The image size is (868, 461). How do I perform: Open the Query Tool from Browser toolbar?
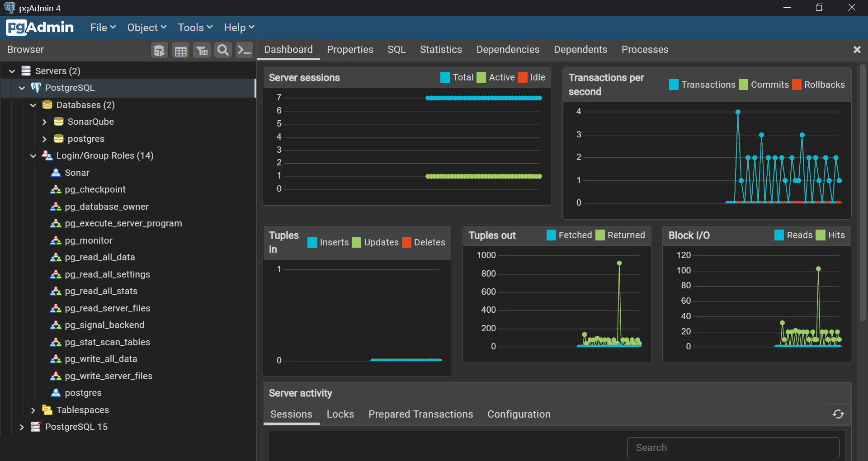point(159,50)
